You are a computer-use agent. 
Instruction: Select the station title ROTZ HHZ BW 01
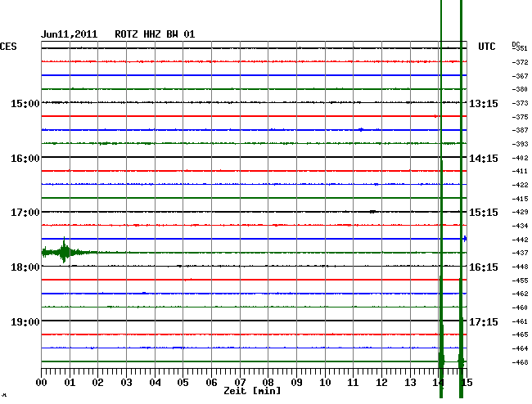[x=155, y=34]
